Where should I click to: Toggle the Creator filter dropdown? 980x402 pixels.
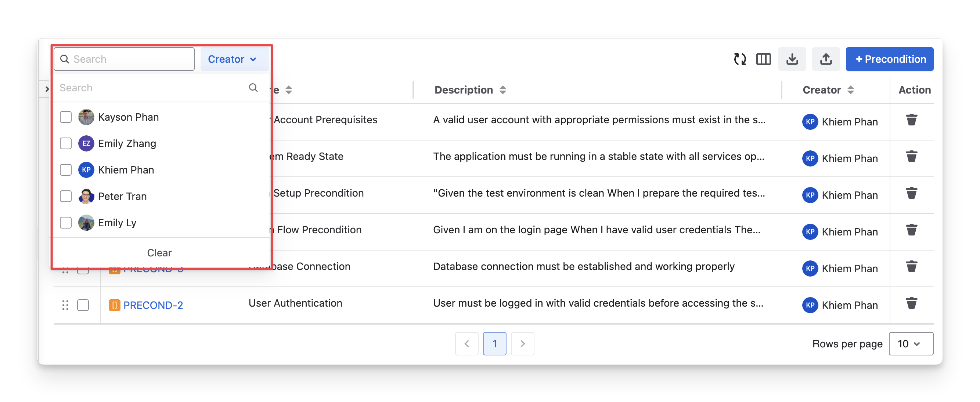tap(232, 59)
